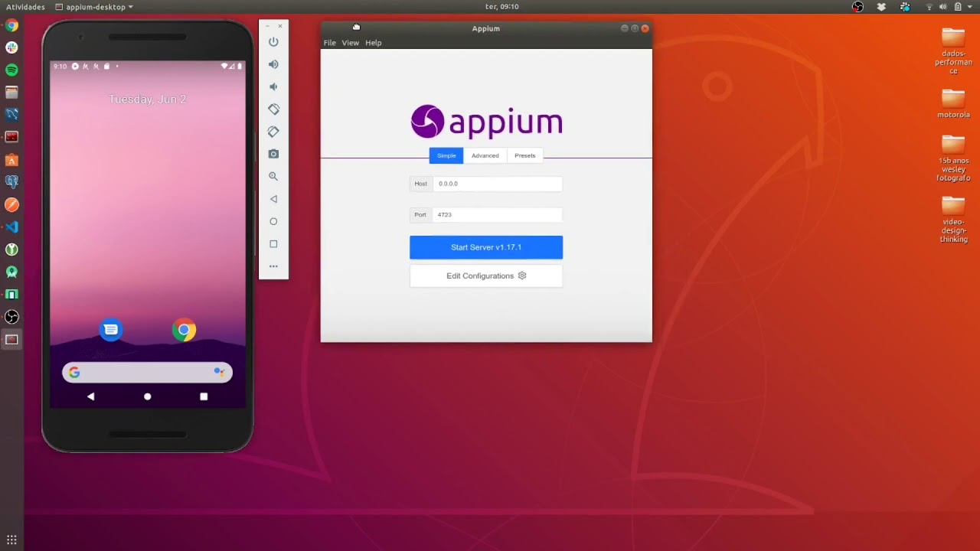The height and width of the screenshot is (551, 980).
Task: Lower volume with emulator volume down icon
Action: tap(273, 86)
